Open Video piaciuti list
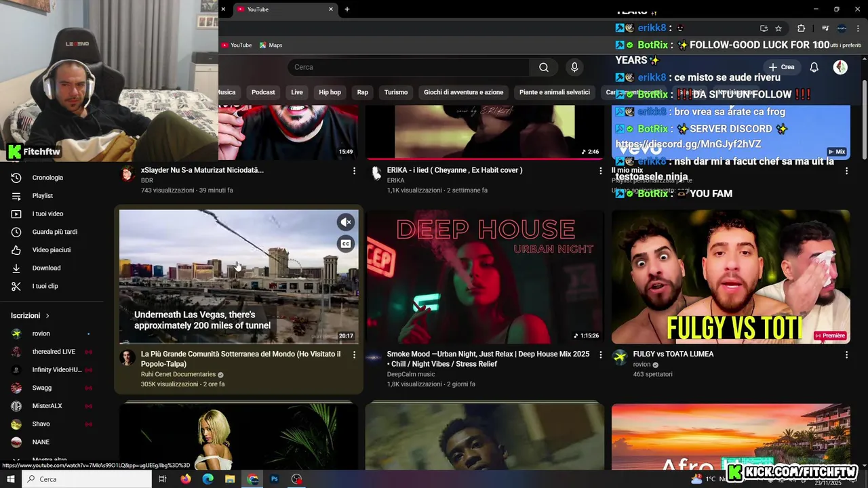Viewport: 868px width, 488px height. 51,250
